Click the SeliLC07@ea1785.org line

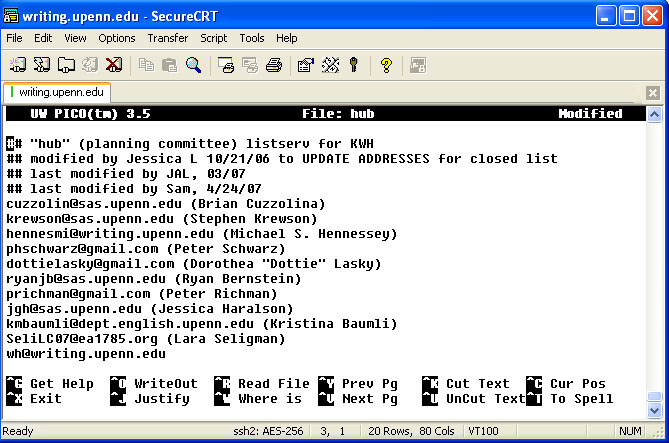point(145,338)
